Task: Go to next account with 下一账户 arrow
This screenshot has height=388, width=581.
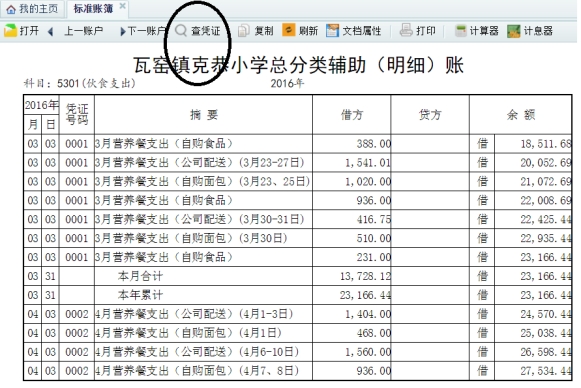Action: 123,31
